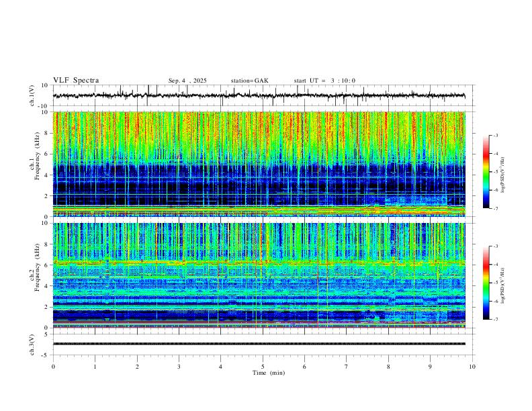Click the '-3' tick on the upper colorbar
The image size is (532, 411).
click(x=496, y=135)
